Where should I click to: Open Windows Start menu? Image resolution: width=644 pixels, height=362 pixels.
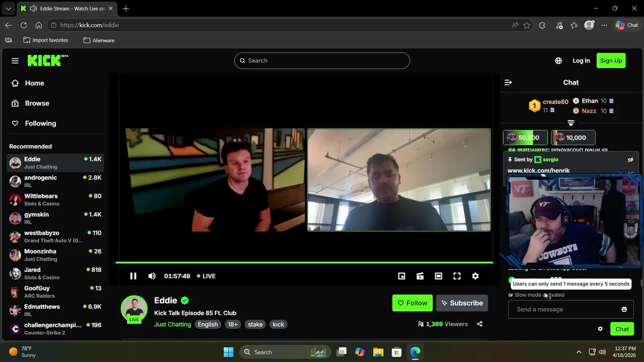click(228, 352)
